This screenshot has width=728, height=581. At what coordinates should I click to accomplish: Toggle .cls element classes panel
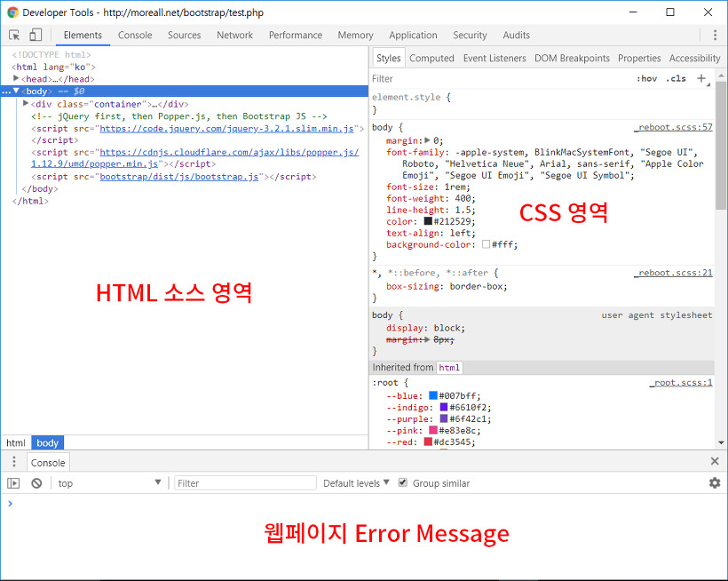(x=676, y=78)
